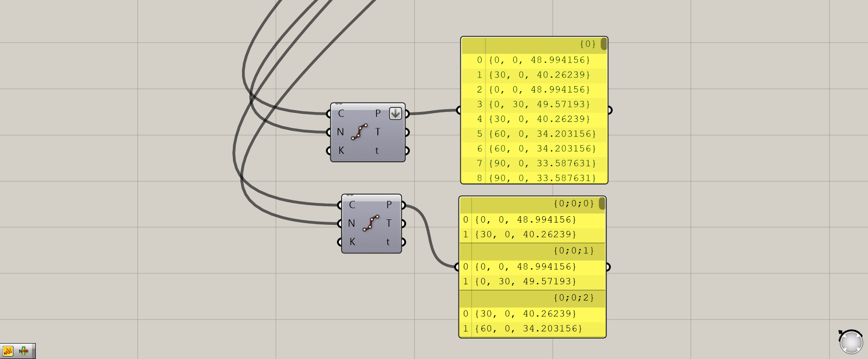
Task: Click the {0;0;1} branch header in lower panel
Action: [x=574, y=251]
